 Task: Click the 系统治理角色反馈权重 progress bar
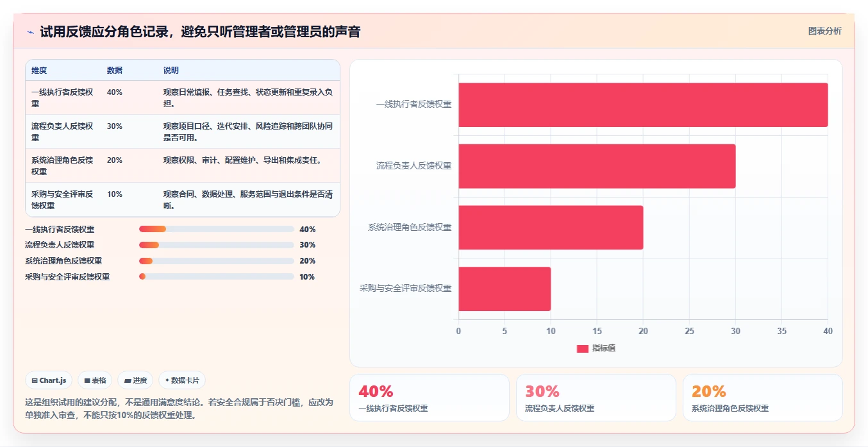[x=217, y=261]
